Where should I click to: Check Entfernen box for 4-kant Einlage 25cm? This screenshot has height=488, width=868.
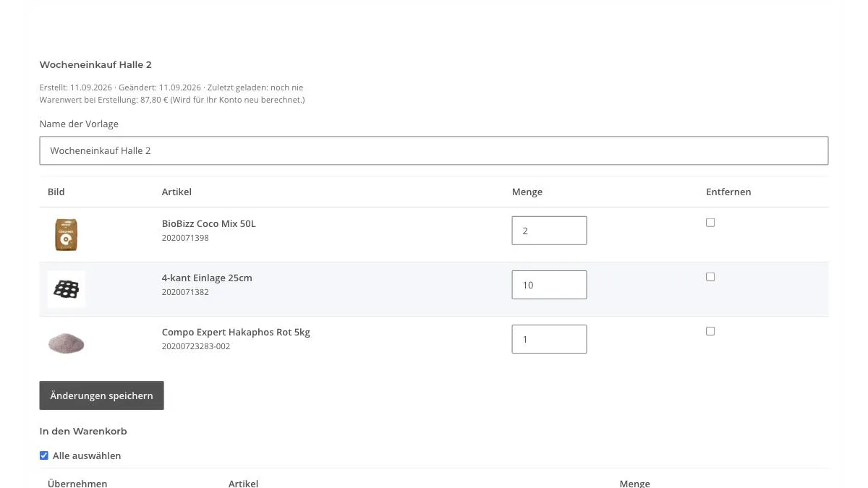point(710,277)
